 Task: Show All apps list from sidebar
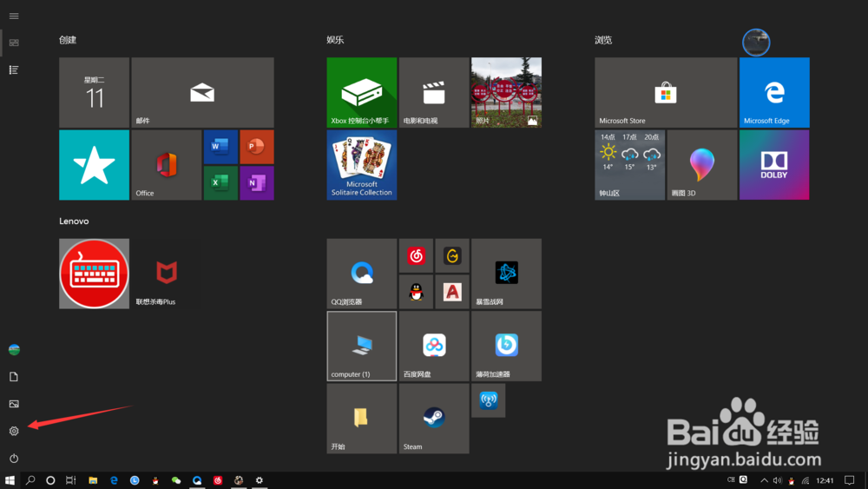(14, 69)
